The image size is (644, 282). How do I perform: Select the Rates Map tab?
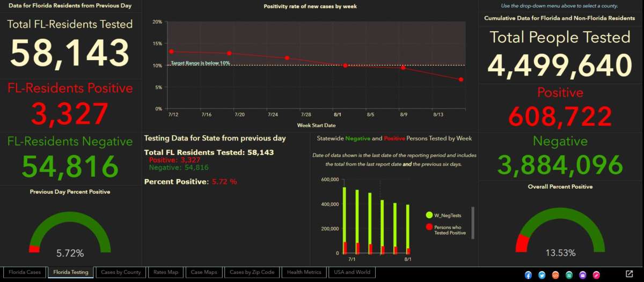point(165,272)
